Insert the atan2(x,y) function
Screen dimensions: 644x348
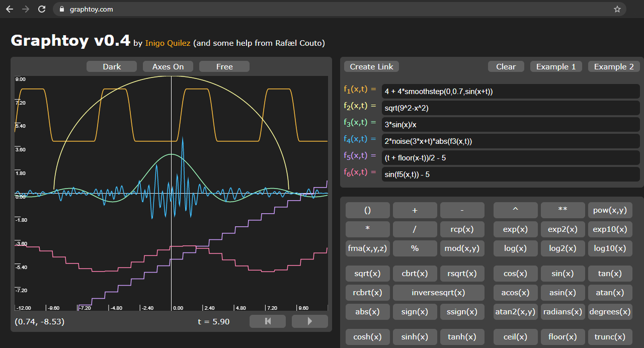tap(516, 312)
